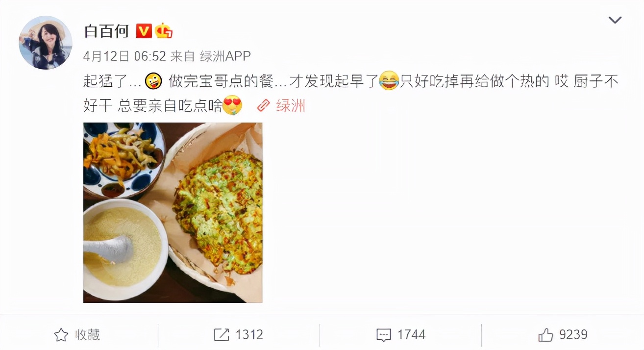The width and height of the screenshot is (644, 350).
Task: Click the crown membership badge icon
Action: pos(164,31)
